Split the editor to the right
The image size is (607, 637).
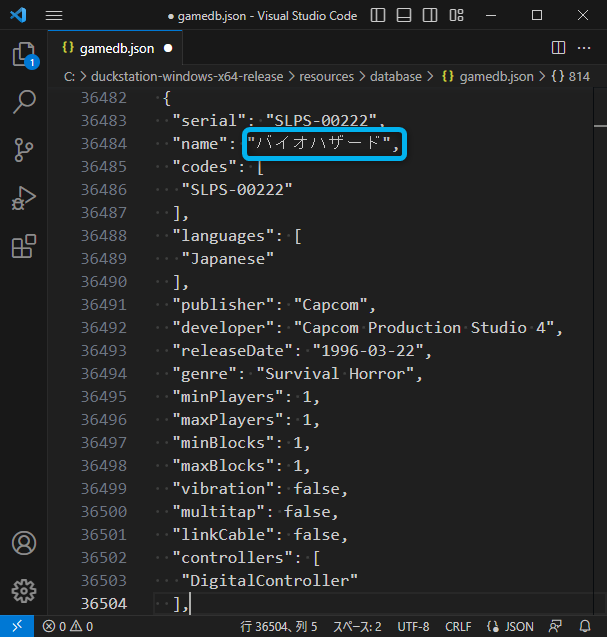coord(558,48)
